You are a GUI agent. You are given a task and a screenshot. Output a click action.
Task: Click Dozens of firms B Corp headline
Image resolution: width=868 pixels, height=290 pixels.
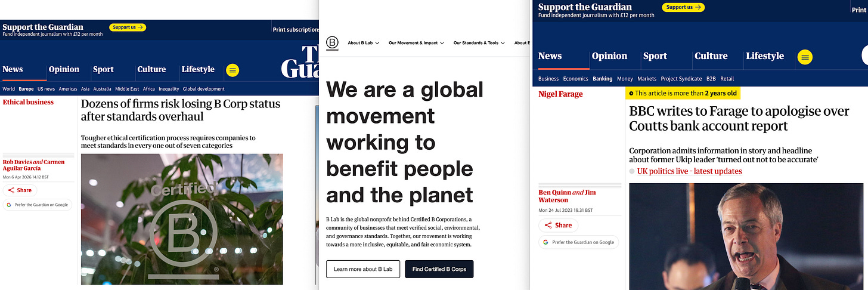point(181,110)
